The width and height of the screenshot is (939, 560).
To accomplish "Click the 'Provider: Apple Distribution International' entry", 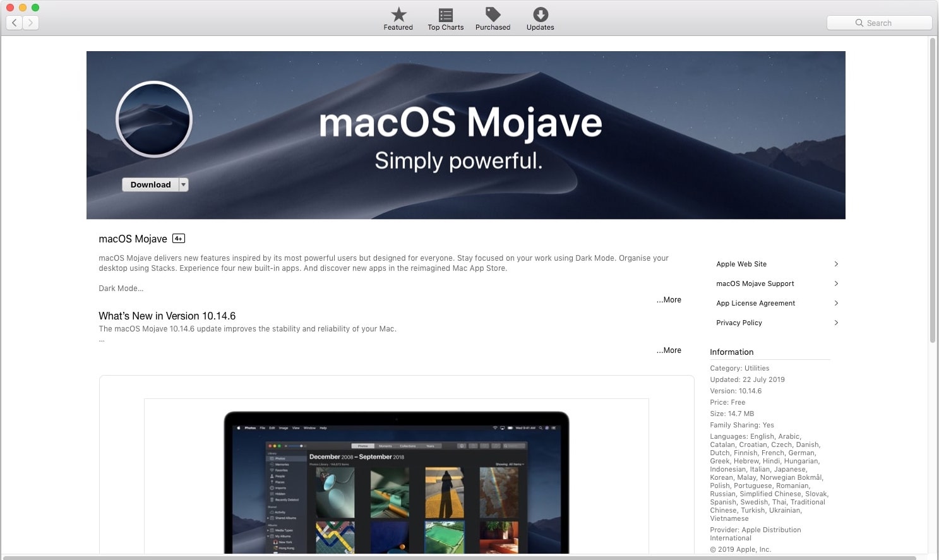I will click(x=755, y=534).
